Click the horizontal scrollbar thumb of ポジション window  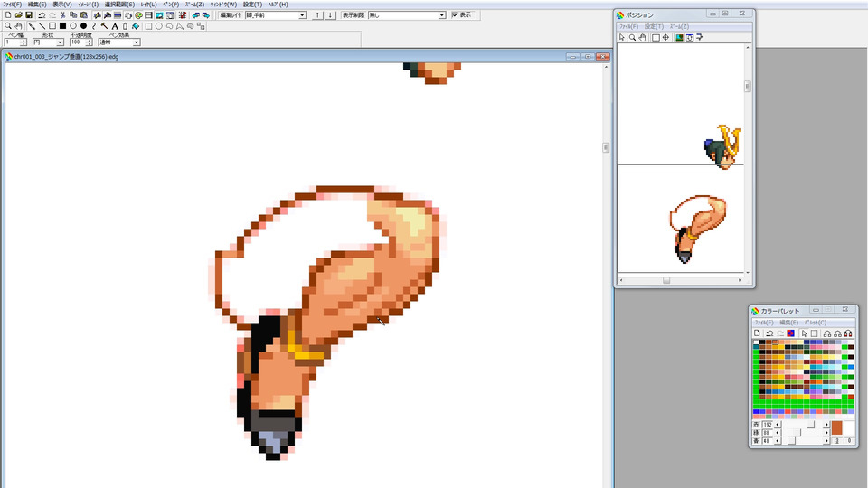click(x=666, y=280)
